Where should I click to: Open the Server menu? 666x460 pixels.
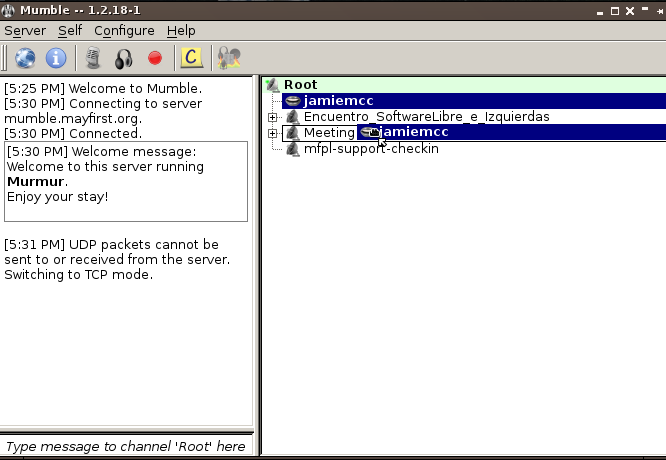coord(25,31)
